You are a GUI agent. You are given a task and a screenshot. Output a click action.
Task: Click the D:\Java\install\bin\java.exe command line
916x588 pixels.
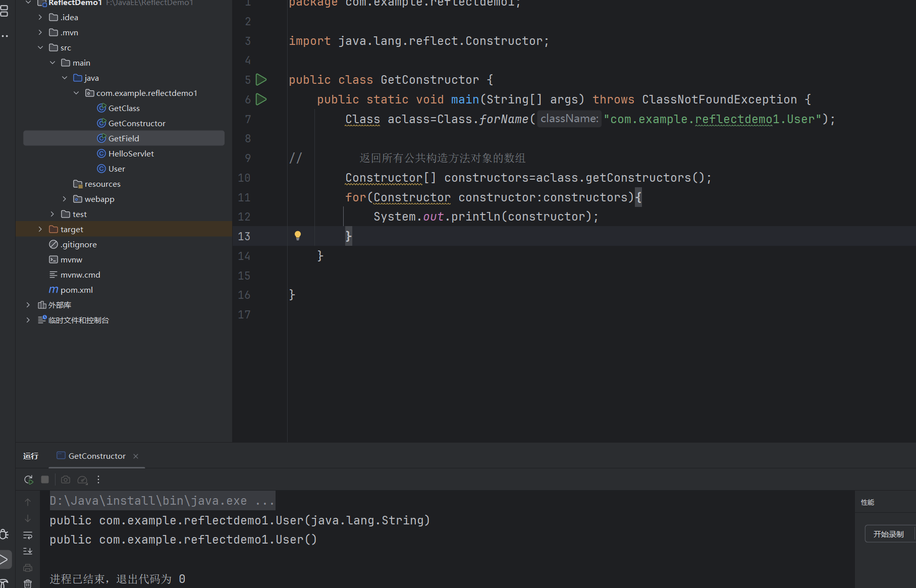pyautogui.click(x=162, y=501)
